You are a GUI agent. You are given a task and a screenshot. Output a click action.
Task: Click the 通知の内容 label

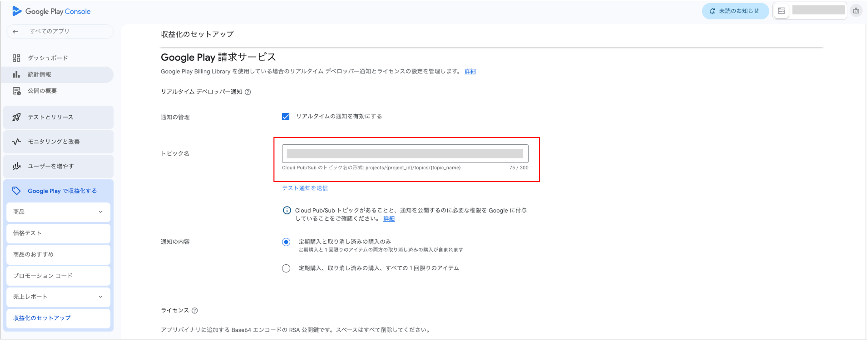click(175, 242)
